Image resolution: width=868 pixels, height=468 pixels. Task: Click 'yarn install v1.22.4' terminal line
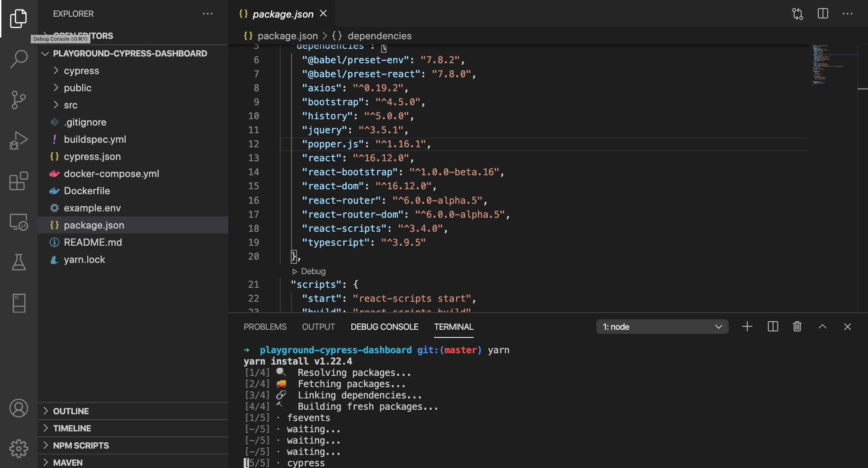tap(297, 361)
